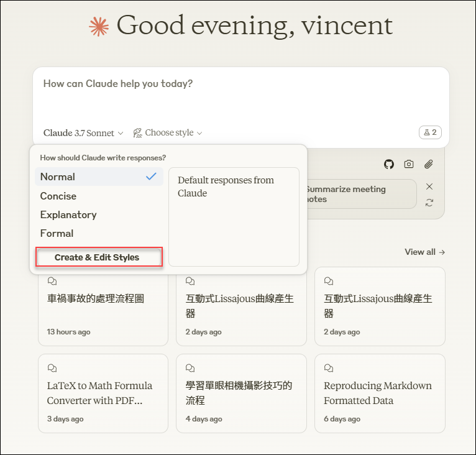Click the '4 days ago' timestamp
The width and height of the screenshot is (476, 455).
click(x=204, y=419)
